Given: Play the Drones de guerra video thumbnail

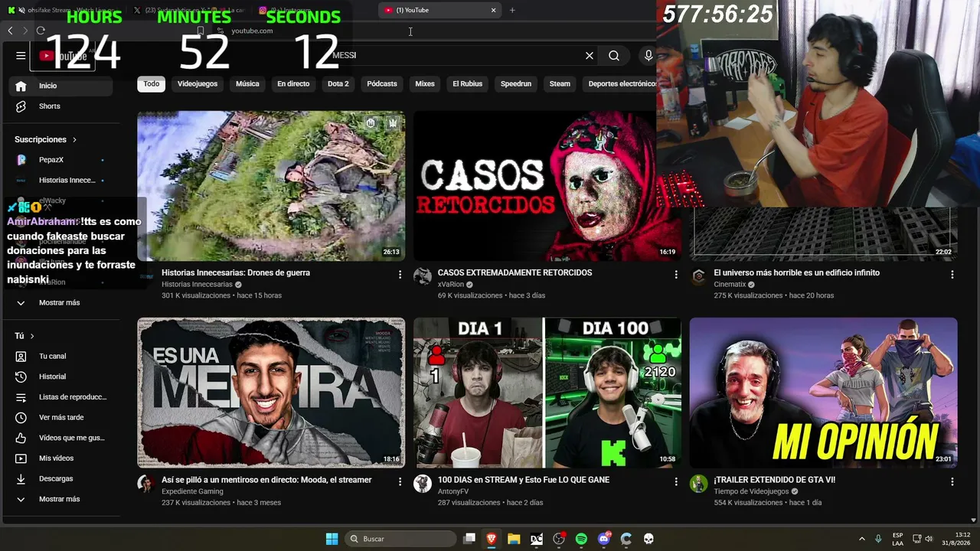Looking at the screenshot, I should tap(271, 186).
